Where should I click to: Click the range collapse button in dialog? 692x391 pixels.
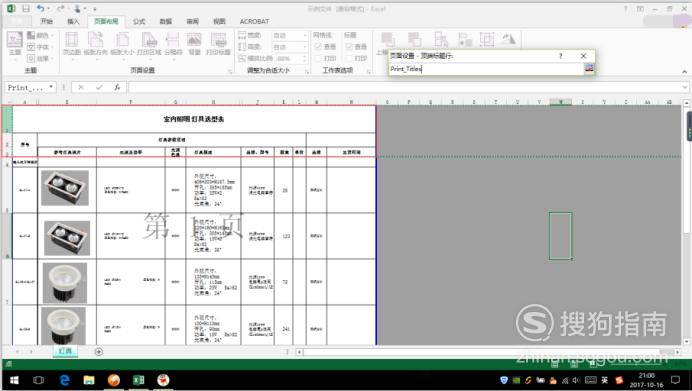point(589,68)
